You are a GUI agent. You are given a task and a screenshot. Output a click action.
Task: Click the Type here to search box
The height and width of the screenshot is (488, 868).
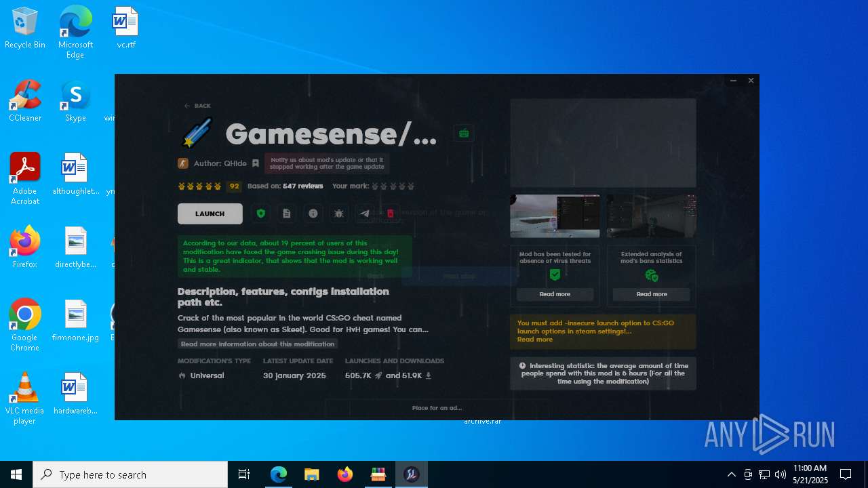pyautogui.click(x=130, y=474)
